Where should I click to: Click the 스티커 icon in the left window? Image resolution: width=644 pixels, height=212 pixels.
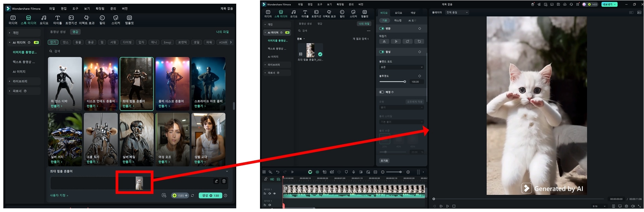coord(116,20)
